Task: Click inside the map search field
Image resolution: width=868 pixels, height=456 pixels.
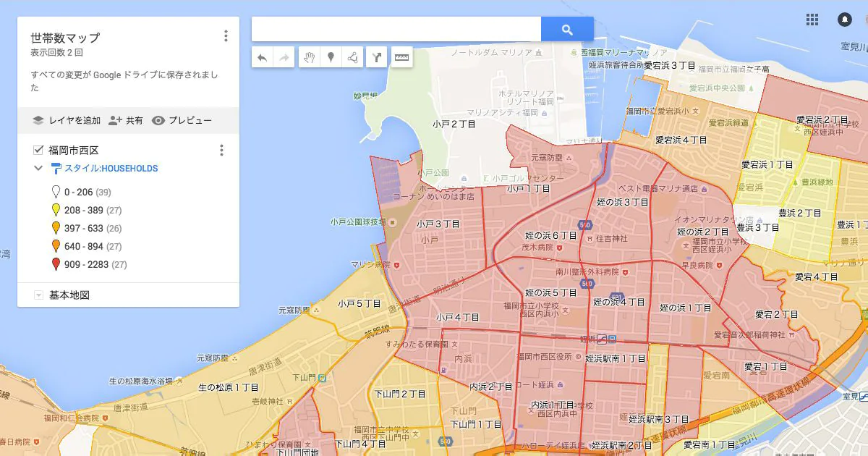Action: [x=396, y=30]
